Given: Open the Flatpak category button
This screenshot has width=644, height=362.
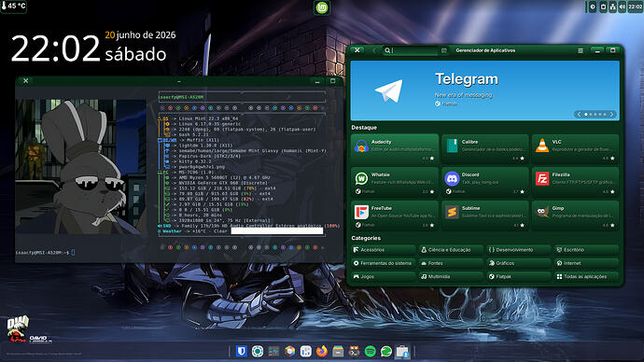Looking at the screenshot, I should point(518,276).
